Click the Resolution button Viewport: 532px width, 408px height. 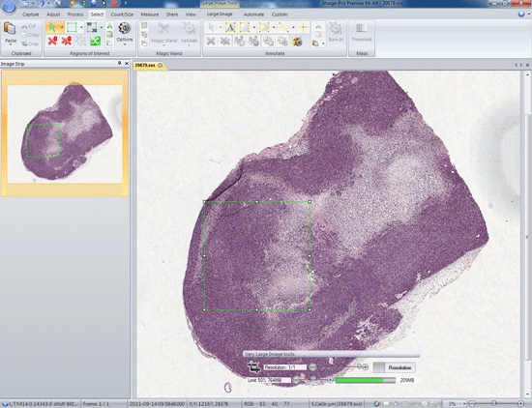click(395, 367)
